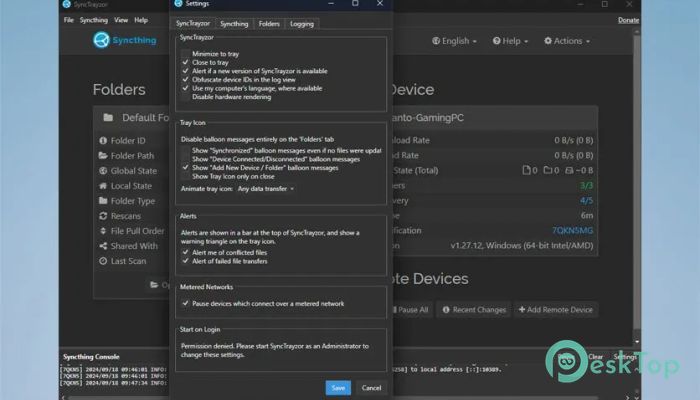Click the disk size icon in State row
The width and height of the screenshot is (700, 400).
coord(569,170)
